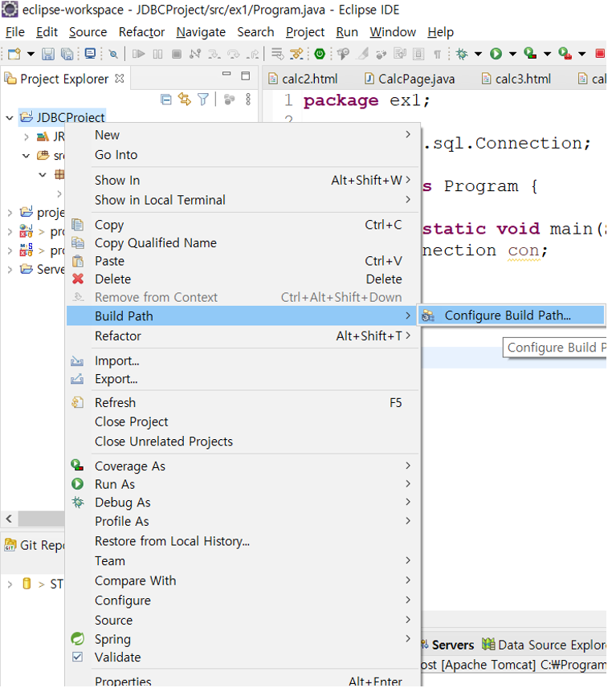The height and width of the screenshot is (688, 616).
Task: Collapse the JDBCProject tree node
Action: 10,117
